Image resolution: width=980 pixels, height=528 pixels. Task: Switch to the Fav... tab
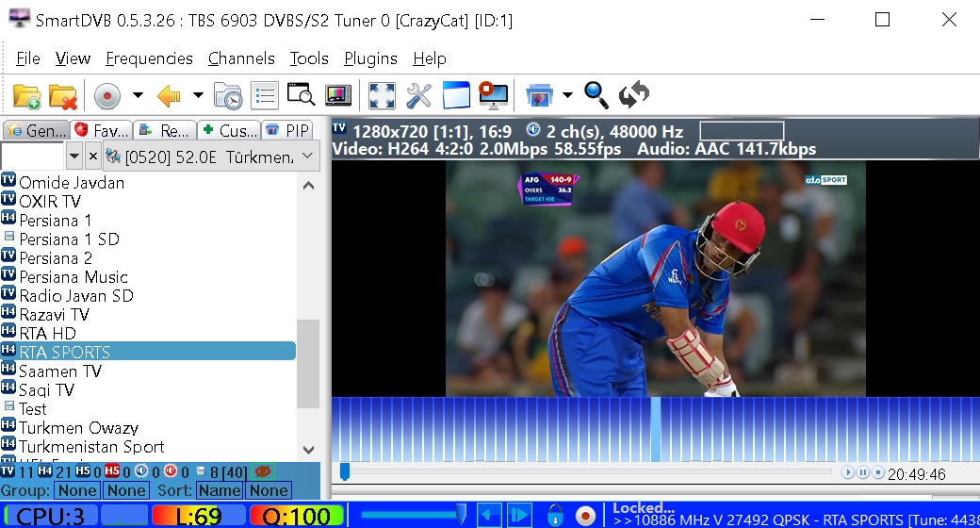pos(102,130)
